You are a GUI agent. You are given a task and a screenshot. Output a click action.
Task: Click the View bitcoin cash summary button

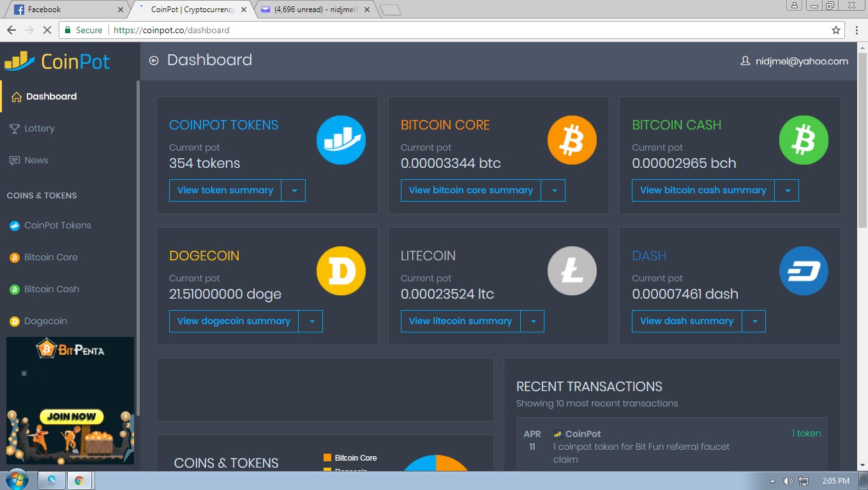point(703,190)
